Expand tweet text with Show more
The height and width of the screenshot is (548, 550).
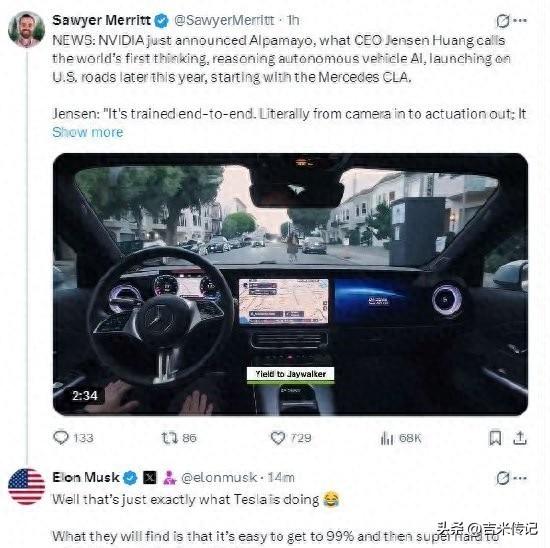coord(88,132)
